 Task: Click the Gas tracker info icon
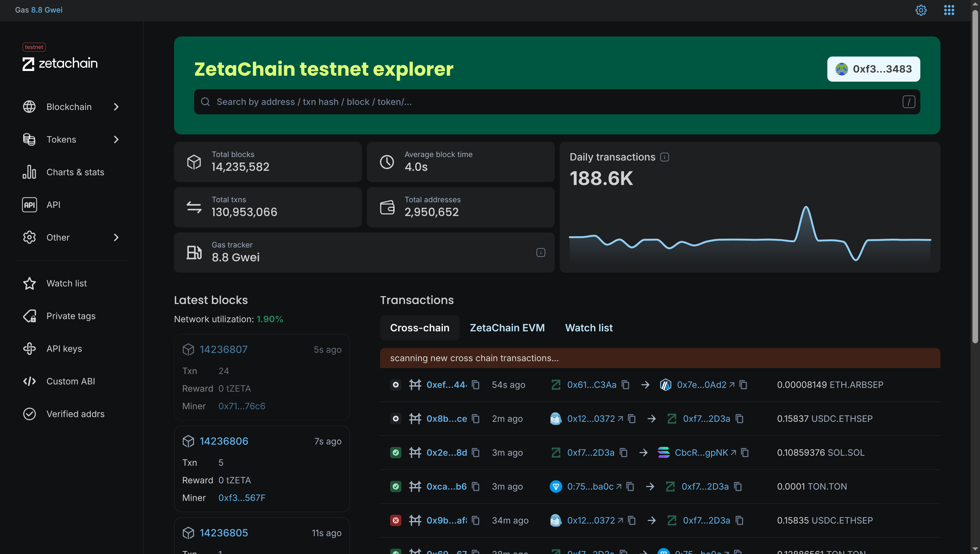tap(541, 253)
